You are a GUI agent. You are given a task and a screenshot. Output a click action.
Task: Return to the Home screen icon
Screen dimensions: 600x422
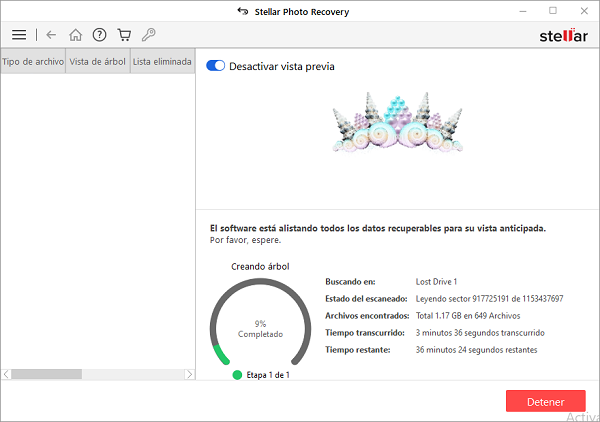[75, 35]
